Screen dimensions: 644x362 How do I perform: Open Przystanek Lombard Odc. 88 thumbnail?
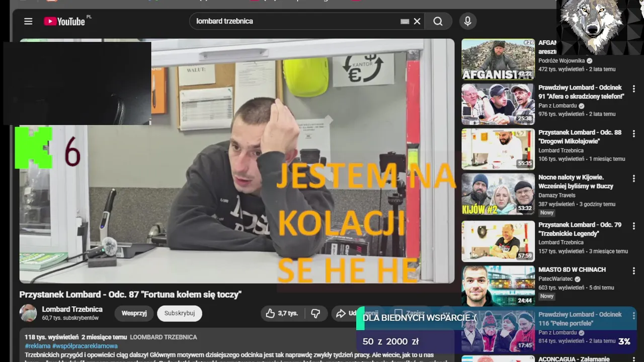[x=498, y=149]
